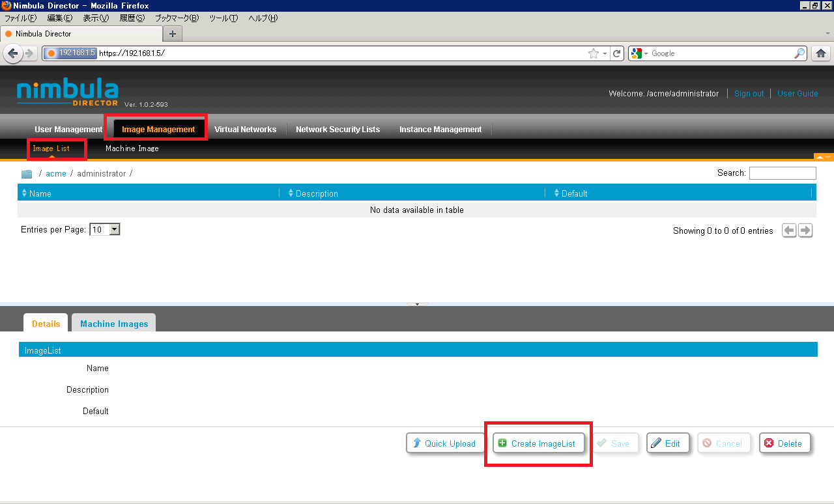Open the ツール menu
The height and width of the screenshot is (504, 834).
point(223,18)
